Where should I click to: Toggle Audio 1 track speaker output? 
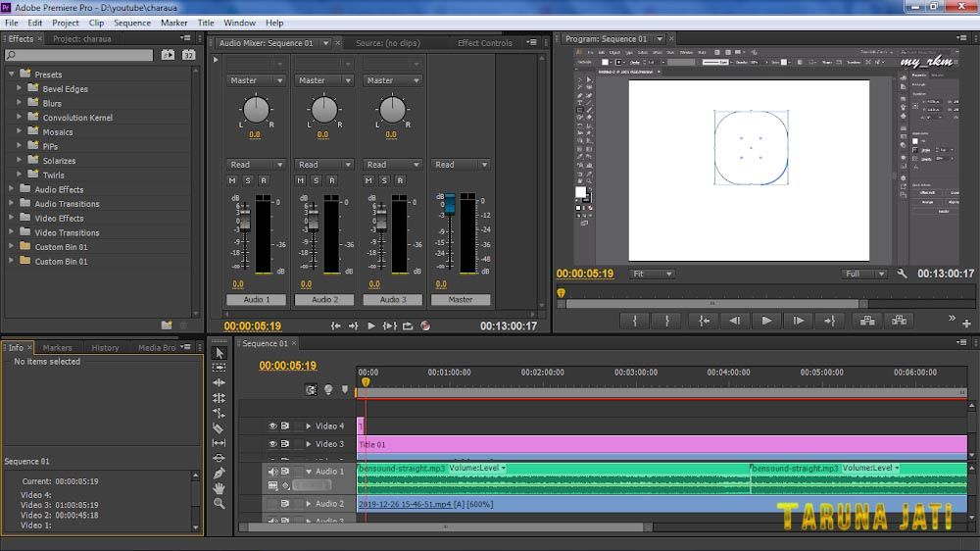point(272,472)
